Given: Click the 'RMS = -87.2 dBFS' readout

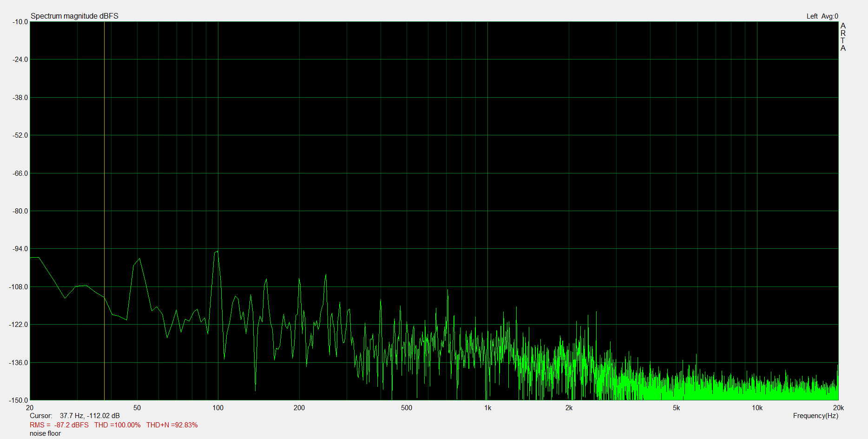Looking at the screenshot, I should [59, 425].
